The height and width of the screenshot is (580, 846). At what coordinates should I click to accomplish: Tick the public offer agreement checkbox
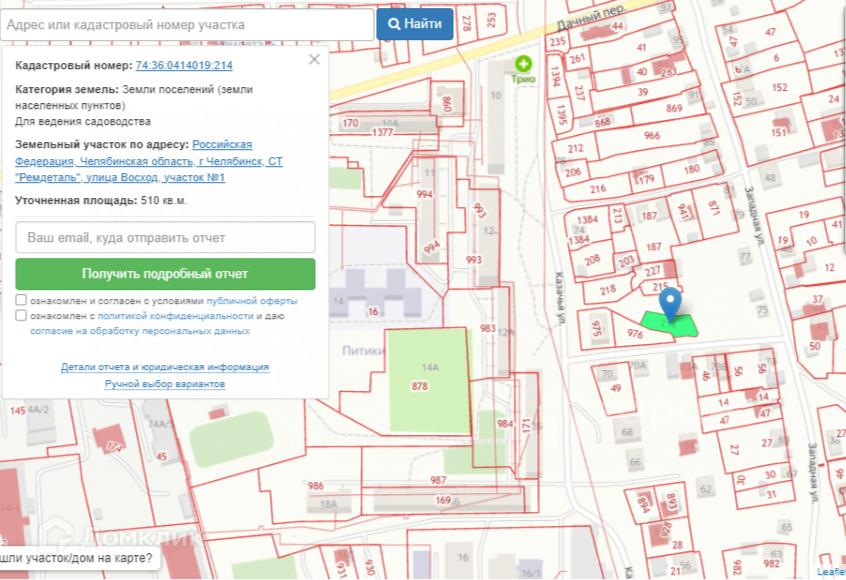click(x=21, y=300)
